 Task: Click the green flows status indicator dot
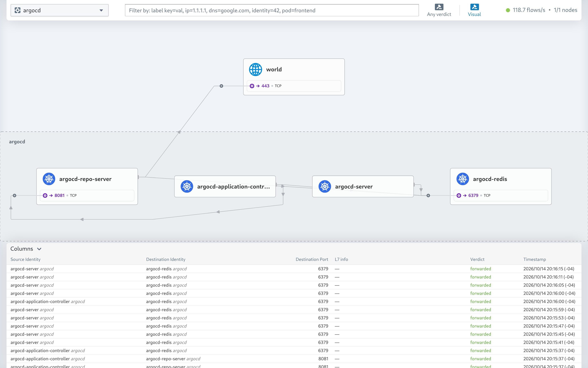pos(508,10)
